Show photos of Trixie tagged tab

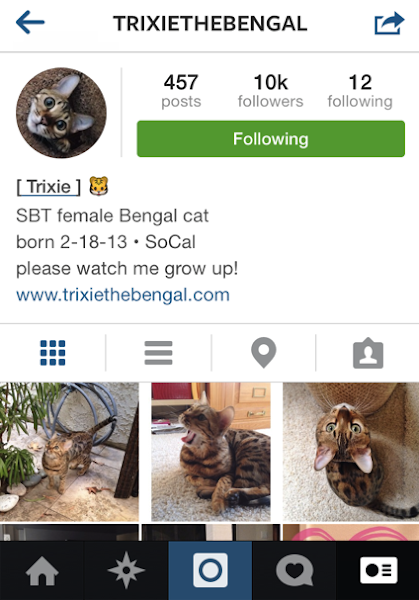368,353
